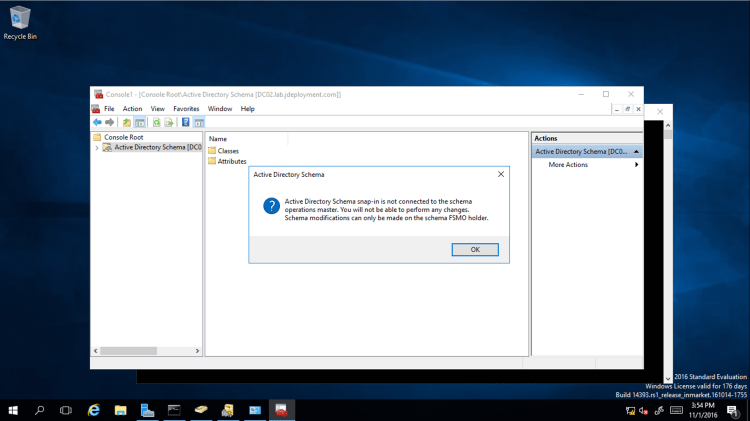Select Console Root in the tree
This screenshot has height=421, width=750.
click(x=123, y=137)
